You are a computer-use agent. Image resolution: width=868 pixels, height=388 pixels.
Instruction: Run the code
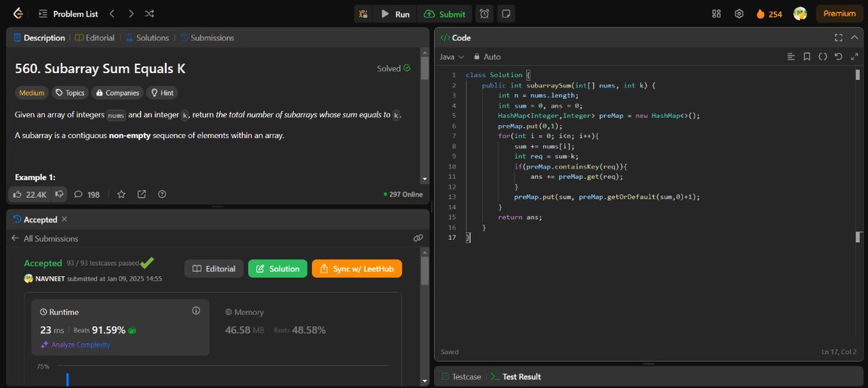point(396,14)
